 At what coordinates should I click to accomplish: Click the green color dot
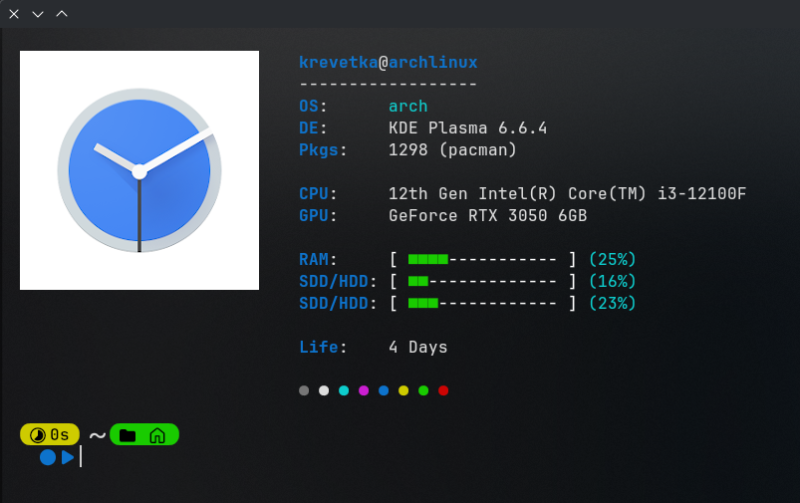[423, 391]
